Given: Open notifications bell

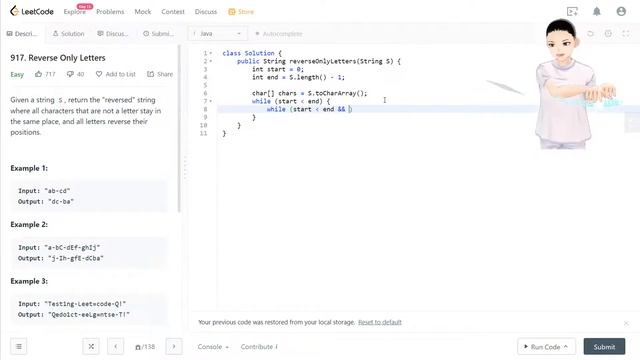Looking at the screenshot, I should coord(597,11).
